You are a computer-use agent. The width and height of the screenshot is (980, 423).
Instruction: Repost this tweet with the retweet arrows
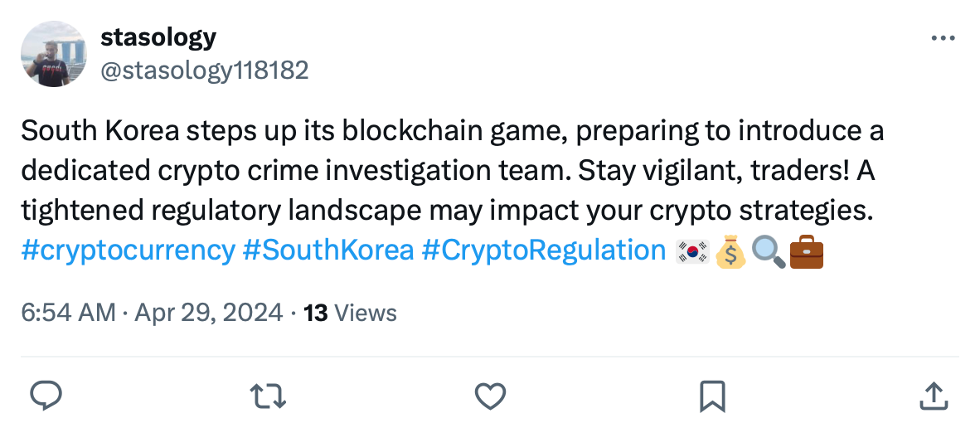click(x=268, y=396)
